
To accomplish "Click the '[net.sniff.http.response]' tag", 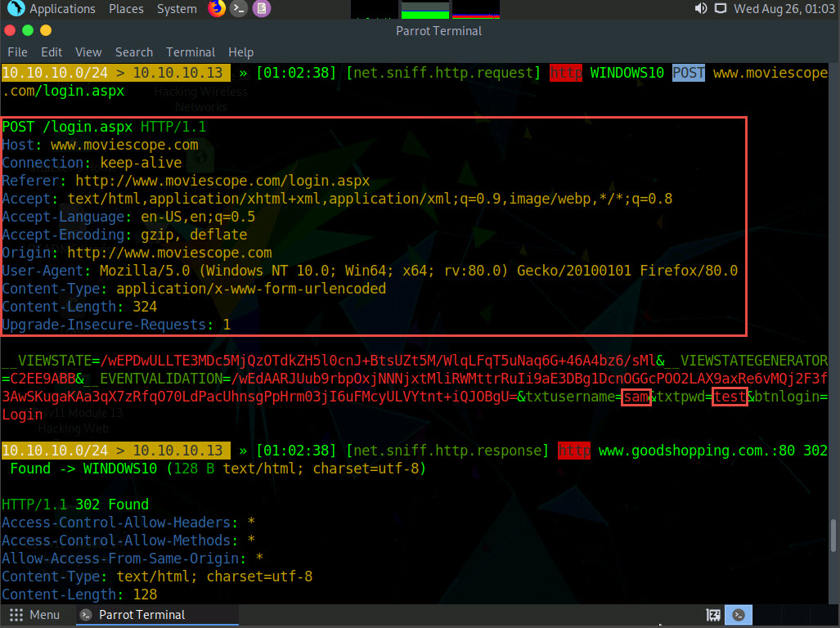I will (447, 451).
